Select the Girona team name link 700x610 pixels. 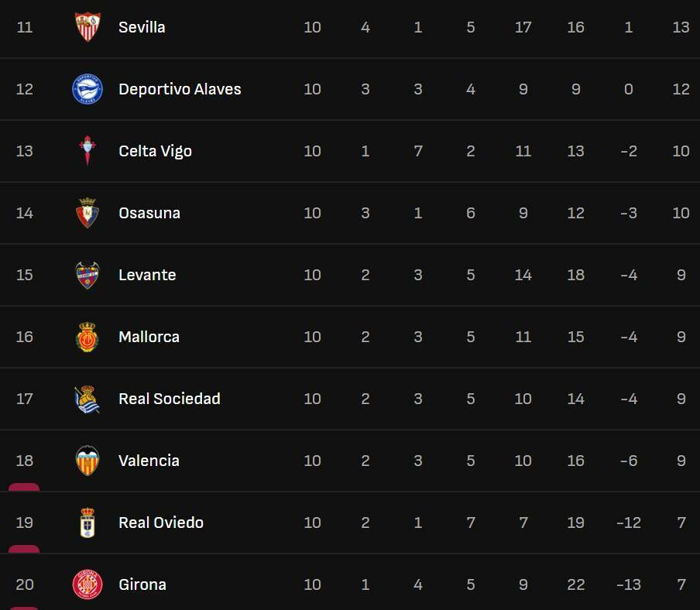[142, 584]
